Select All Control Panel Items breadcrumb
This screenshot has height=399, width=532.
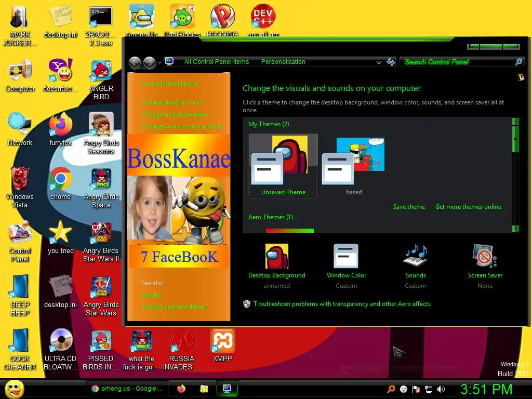[x=217, y=62]
